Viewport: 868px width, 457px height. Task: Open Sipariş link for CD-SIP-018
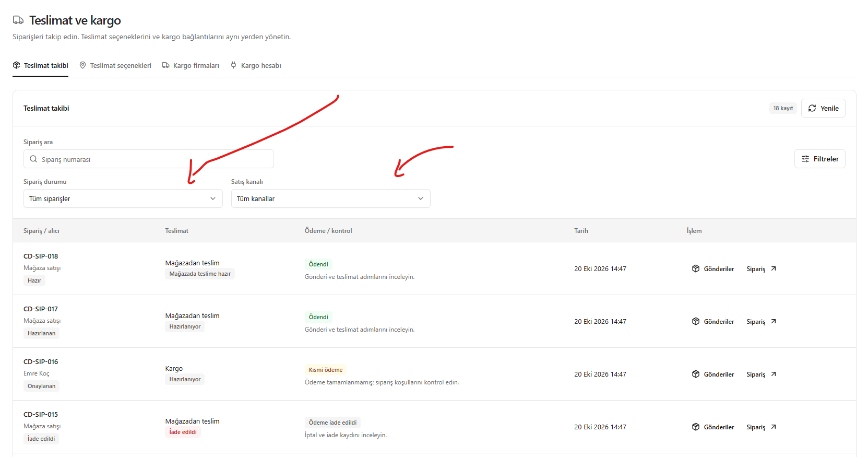coord(762,268)
